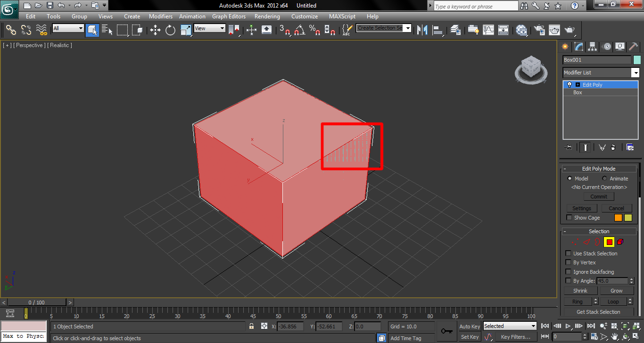The image size is (644, 343).
Task: Click Use Pivot Point Center icon
Action: click(234, 30)
